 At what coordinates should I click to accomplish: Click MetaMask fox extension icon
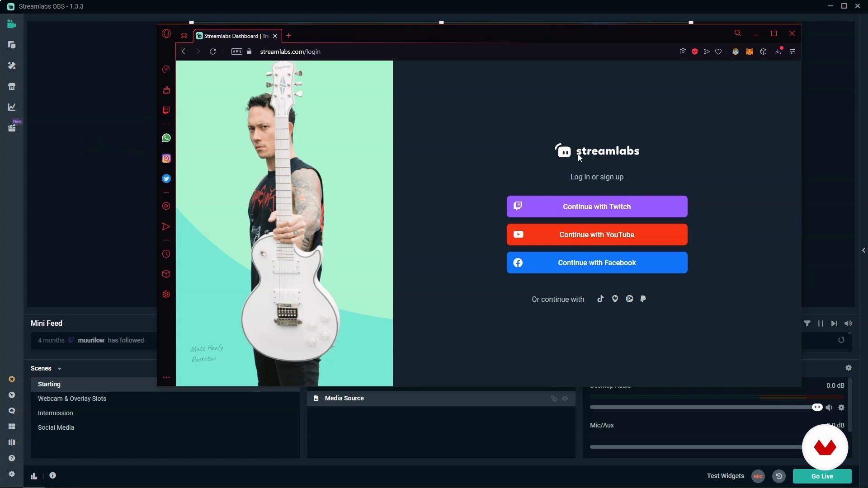(x=750, y=52)
